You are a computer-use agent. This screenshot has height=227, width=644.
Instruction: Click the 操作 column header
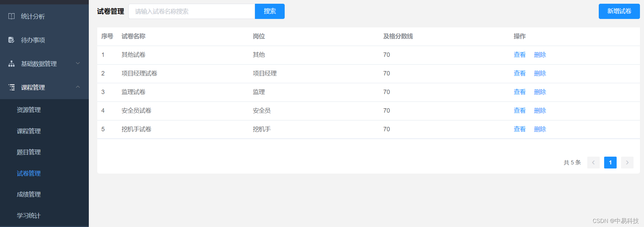519,36
